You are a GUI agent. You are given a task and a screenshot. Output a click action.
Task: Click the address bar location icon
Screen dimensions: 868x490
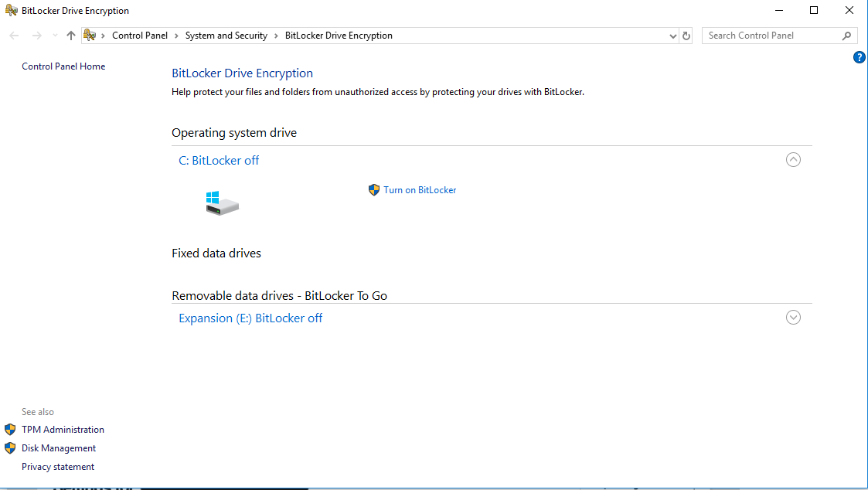[x=90, y=36]
